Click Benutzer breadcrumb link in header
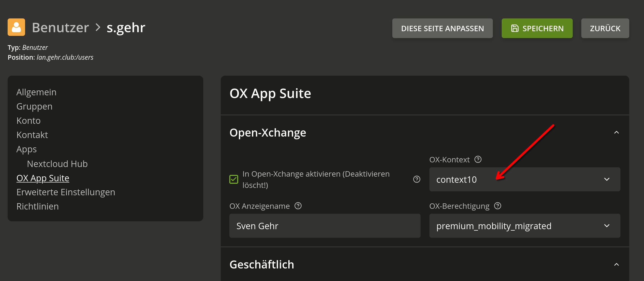 60,28
